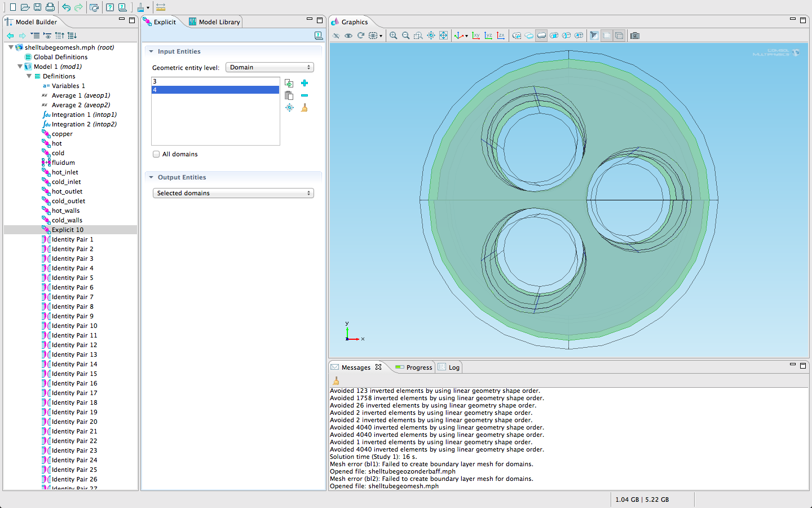Remove from selection with the minus icon
This screenshot has width=812, height=508.
tap(304, 95)
